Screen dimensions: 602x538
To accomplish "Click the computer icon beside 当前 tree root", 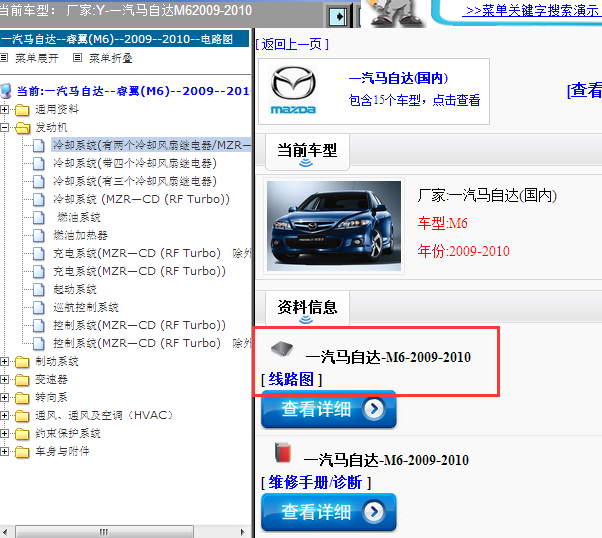I will (x=5, y=91).
